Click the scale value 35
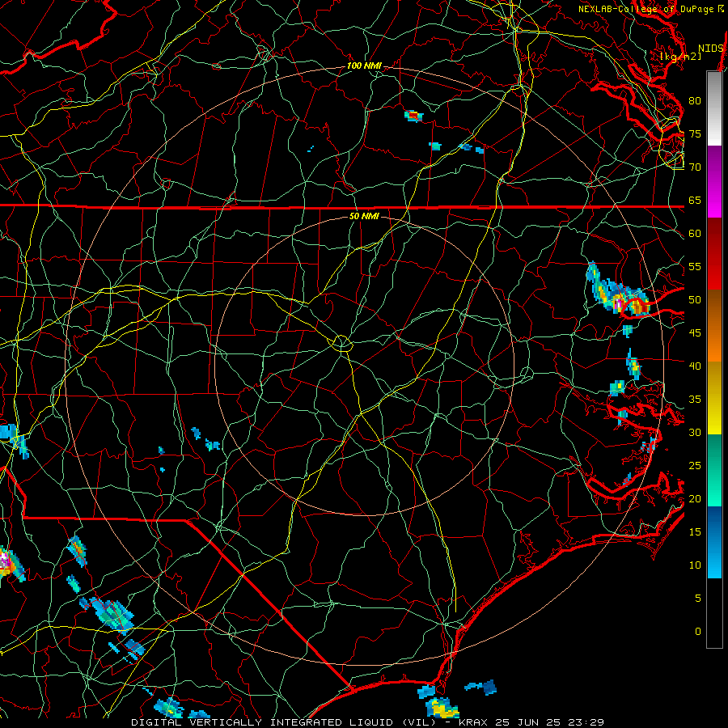 click(695, 400)
